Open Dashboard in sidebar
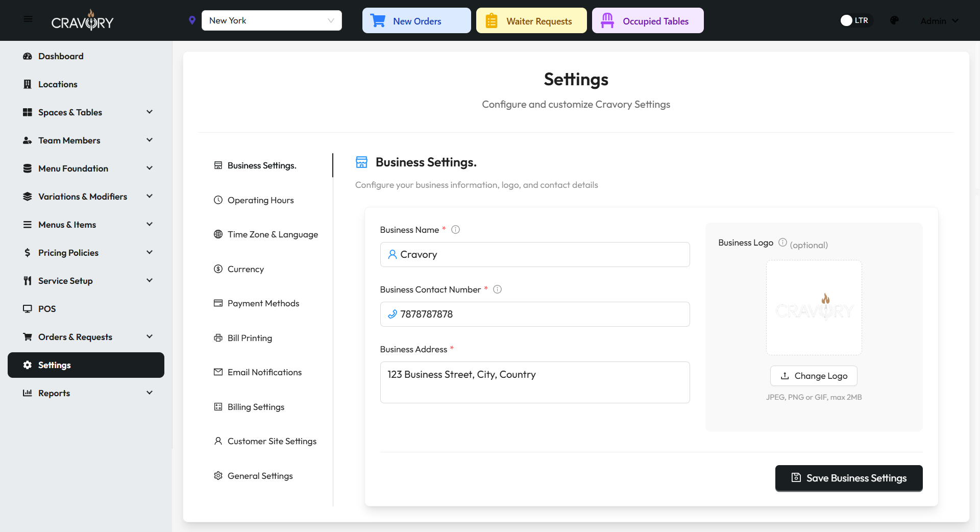980x532 pixels. tap(86, 56)
